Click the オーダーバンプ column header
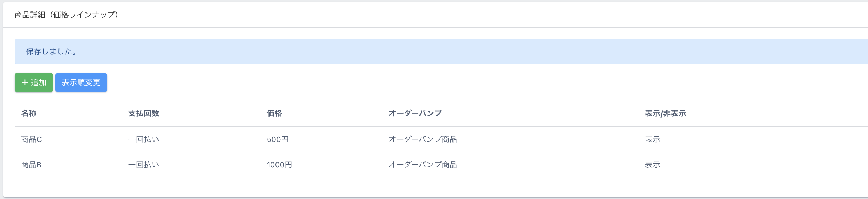Image resolution: width=868 pixels, height=199 pixels. click(415, 113)
